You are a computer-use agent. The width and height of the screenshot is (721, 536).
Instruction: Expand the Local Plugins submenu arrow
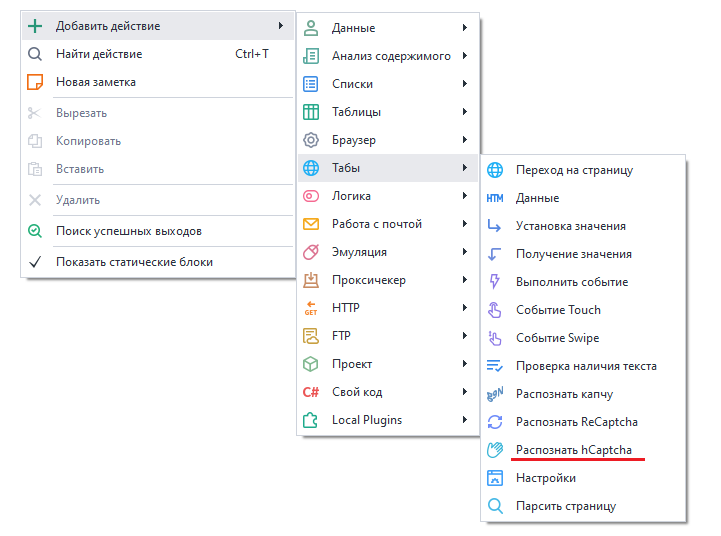[x=465, y=420]
